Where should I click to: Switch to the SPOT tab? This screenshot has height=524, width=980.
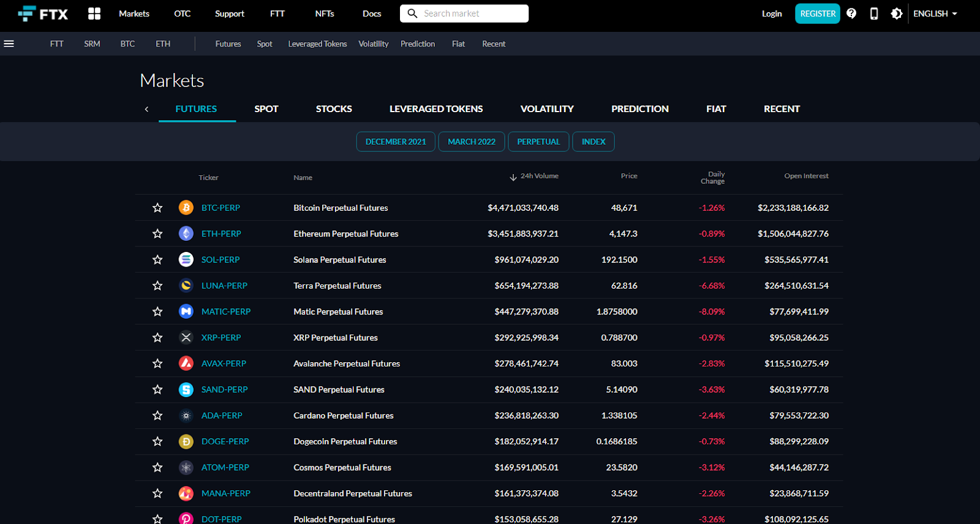click(x=266, y=109)
